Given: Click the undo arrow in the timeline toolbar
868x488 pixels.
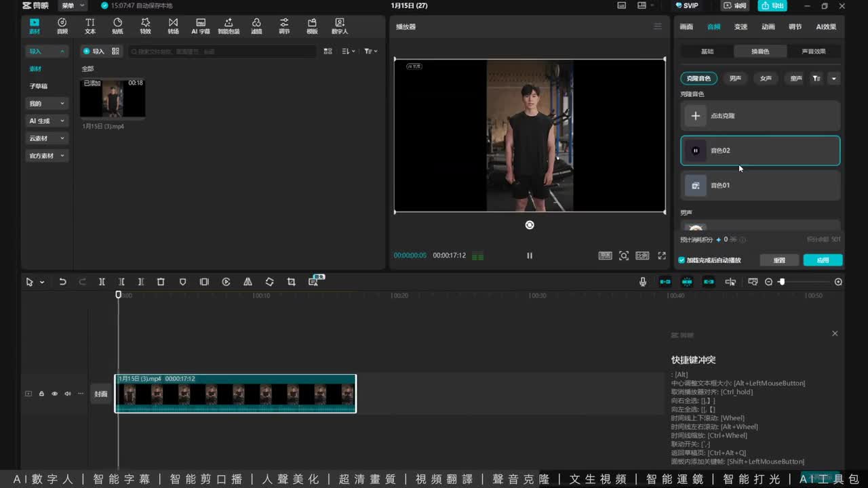Looking at the screenshot, I should click(x=62, y=282).
